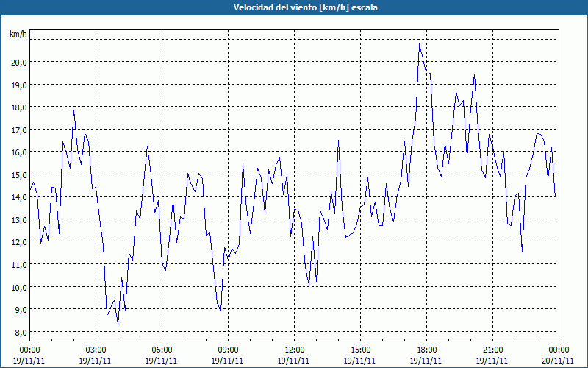Image resolution: width=588 pixels, height=368 pixels.
Task: Click the lowest wind dip near 04:00
Action: [x=118, y=325]
